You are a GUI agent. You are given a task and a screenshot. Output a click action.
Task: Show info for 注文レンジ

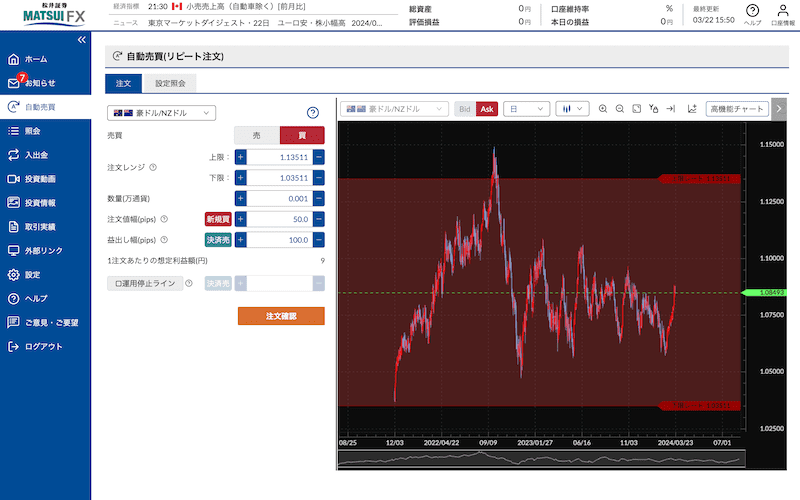[153, 167]
